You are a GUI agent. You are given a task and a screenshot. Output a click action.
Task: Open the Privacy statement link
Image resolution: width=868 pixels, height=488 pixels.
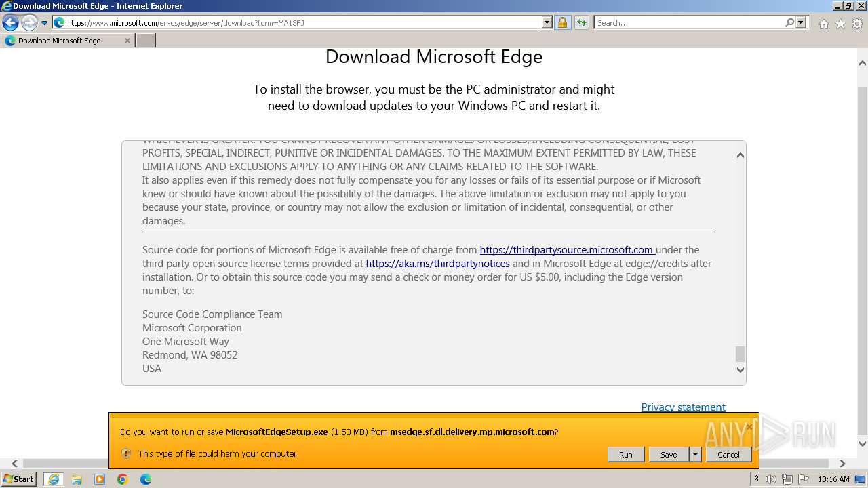683,407
